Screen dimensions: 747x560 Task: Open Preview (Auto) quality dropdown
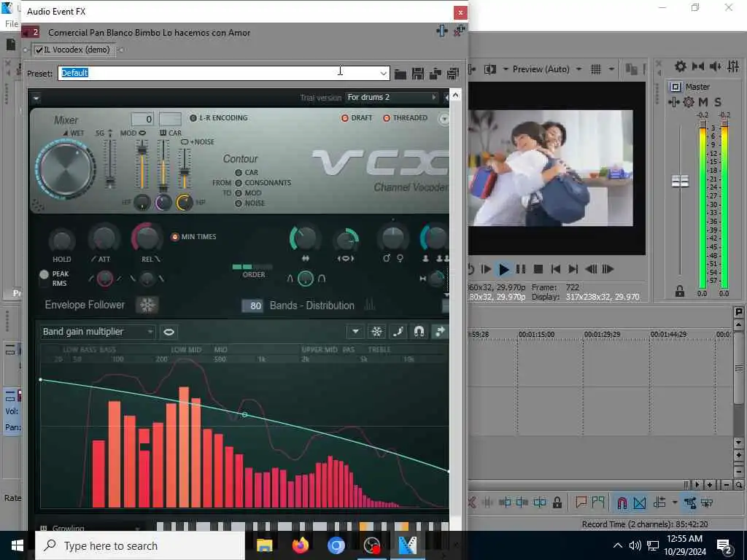(578, 69)
